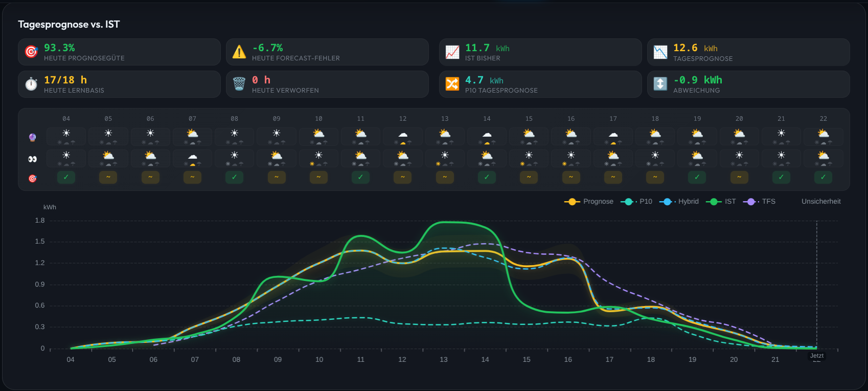Select the observed sun icon for hour 10
This screenshot has width=868, height=391.
click(x=318, y=155)
